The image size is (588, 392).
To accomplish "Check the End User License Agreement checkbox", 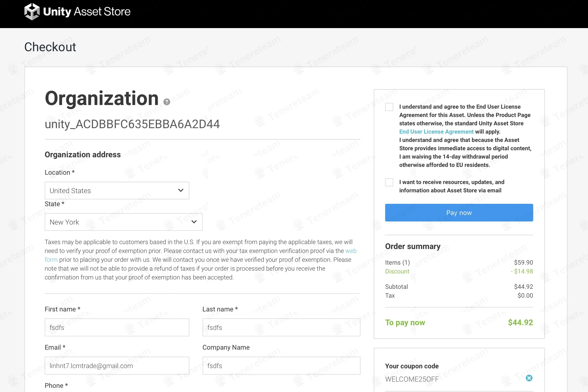I will [389, 107].
